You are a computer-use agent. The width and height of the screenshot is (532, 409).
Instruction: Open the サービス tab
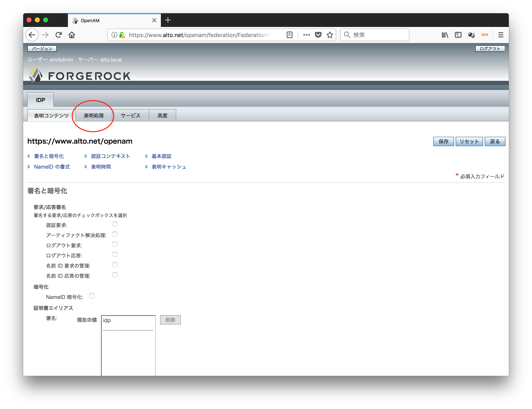click(x=131, y=115)
